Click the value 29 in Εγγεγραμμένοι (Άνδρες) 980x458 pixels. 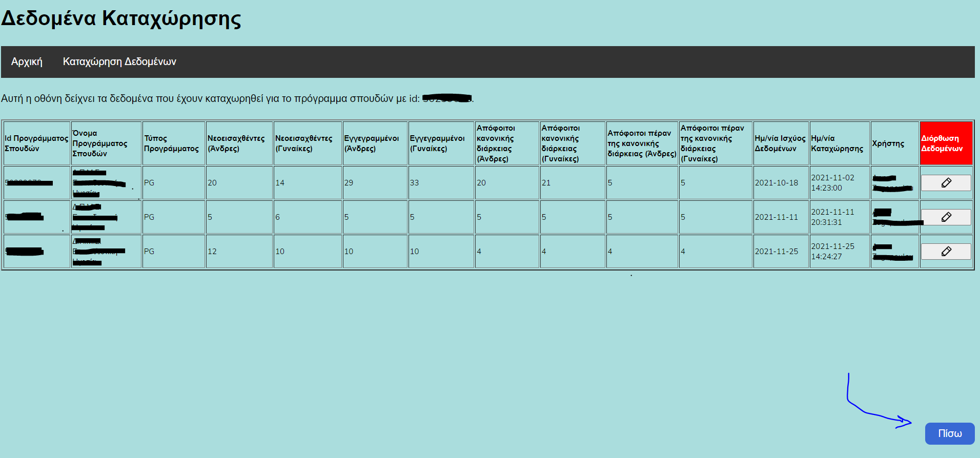(x=349, y=183)
